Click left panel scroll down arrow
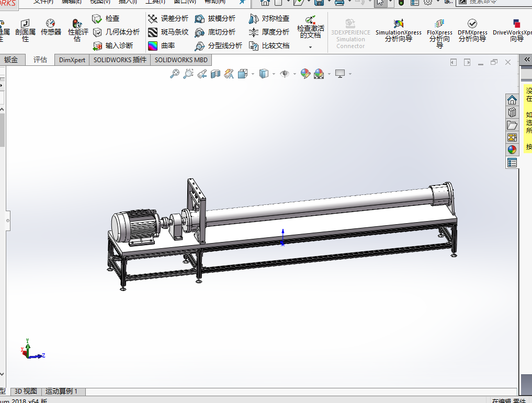Screen dimensions: 532x403 (2, 374)
